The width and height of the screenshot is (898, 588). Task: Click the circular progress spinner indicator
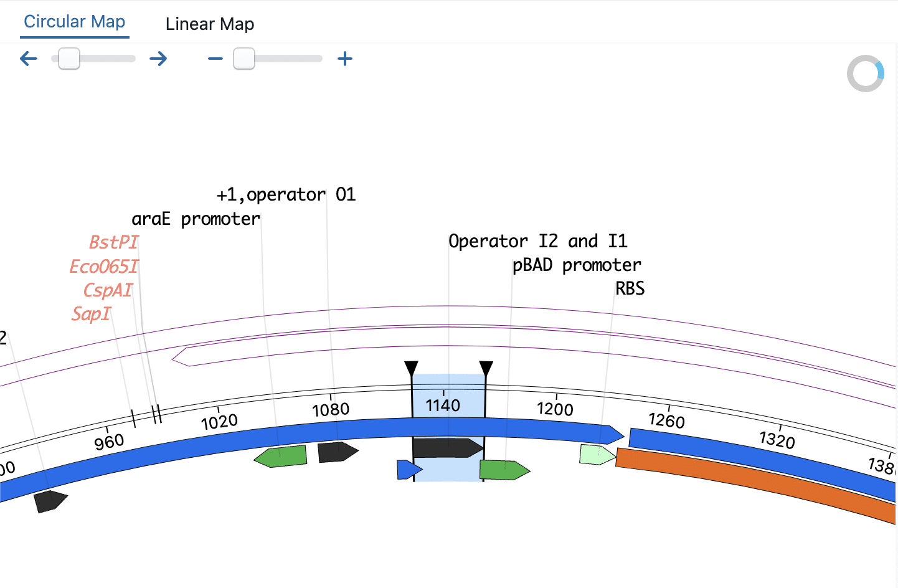865,73
